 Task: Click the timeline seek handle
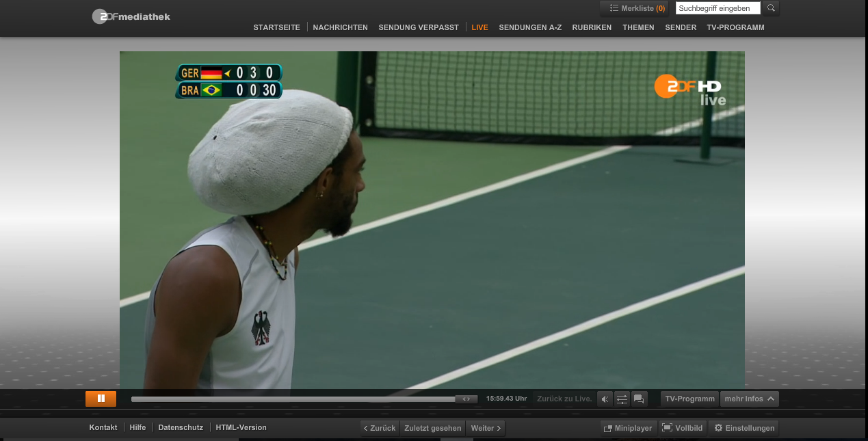click(466, 399)
